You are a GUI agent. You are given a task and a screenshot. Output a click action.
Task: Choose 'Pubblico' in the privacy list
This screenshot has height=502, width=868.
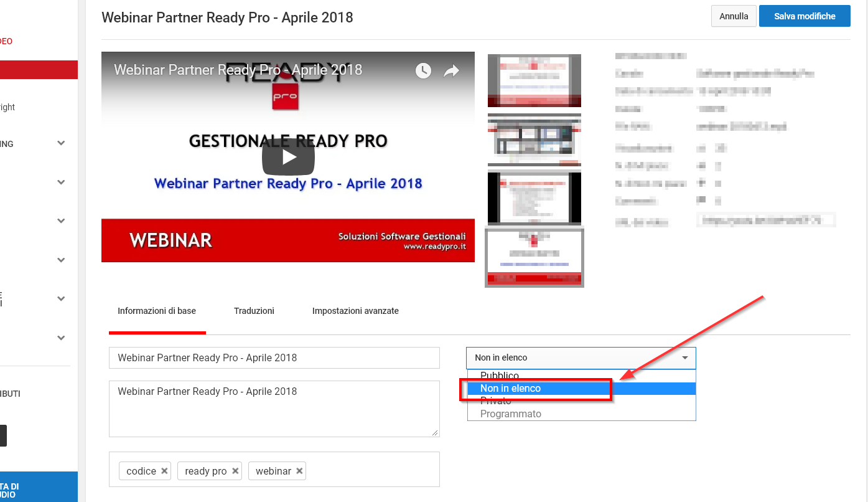(x=582, y=376)
